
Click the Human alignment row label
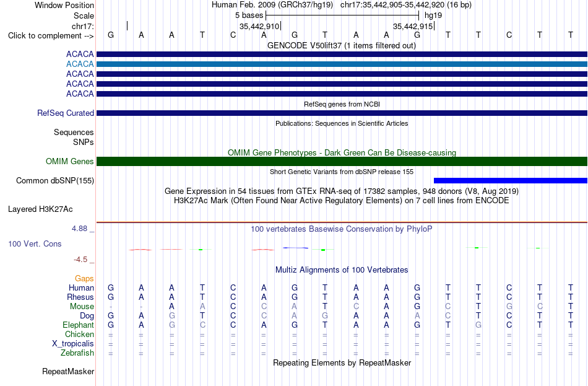point(81,288)
